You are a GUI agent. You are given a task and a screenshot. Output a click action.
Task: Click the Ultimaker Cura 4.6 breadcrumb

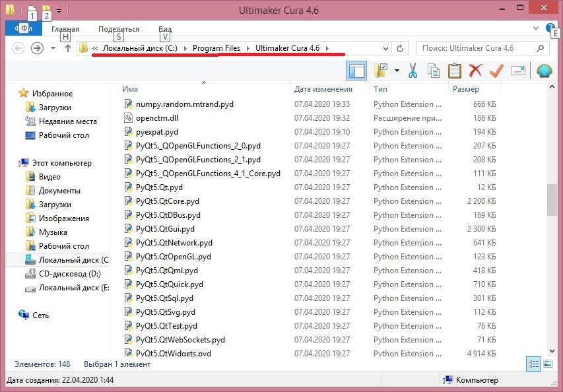click(287, 48)
